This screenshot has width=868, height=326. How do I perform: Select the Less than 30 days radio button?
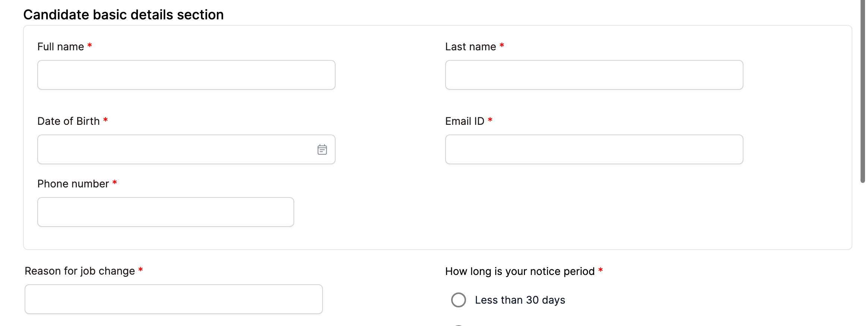pyautogui.click(x=458, y=300)
